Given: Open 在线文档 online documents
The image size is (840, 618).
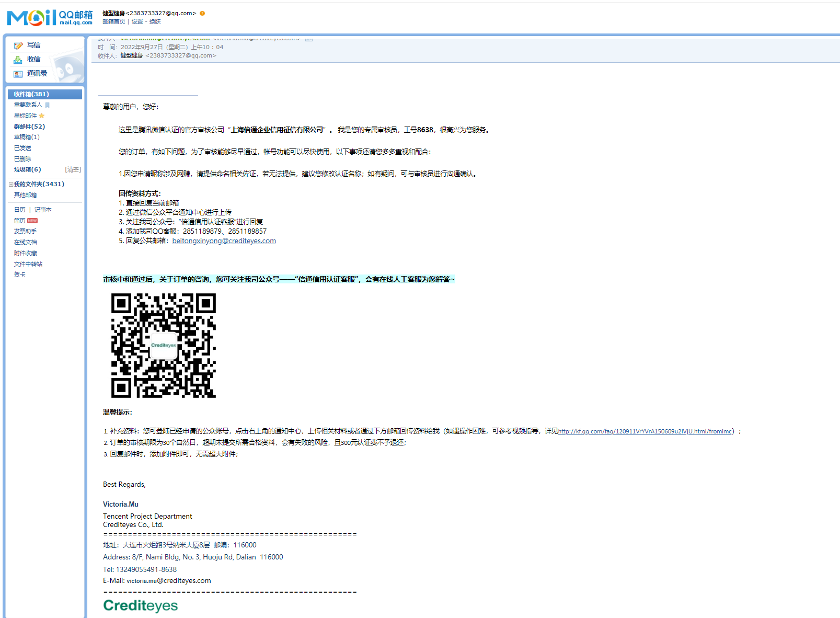Looking at the screenshot, I should click(26, 242).
